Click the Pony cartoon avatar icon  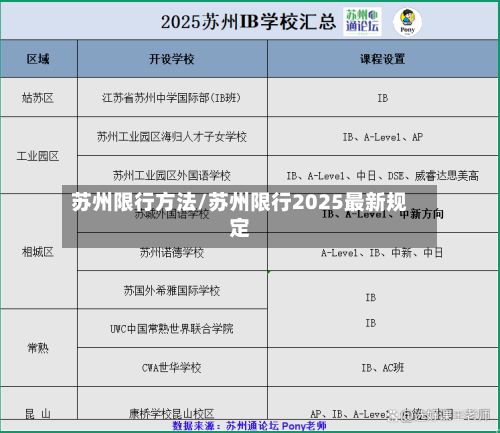click(407, 22)
